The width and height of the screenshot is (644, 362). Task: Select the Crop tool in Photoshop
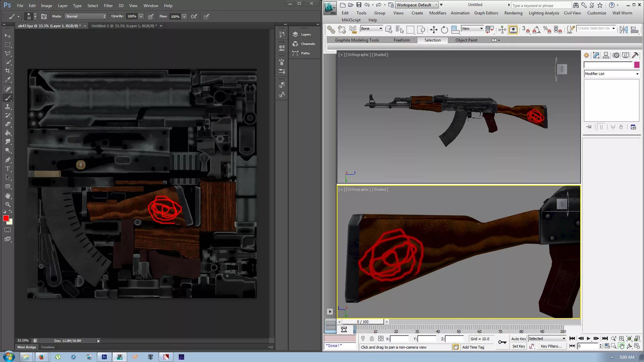click(x=8, y=71)
